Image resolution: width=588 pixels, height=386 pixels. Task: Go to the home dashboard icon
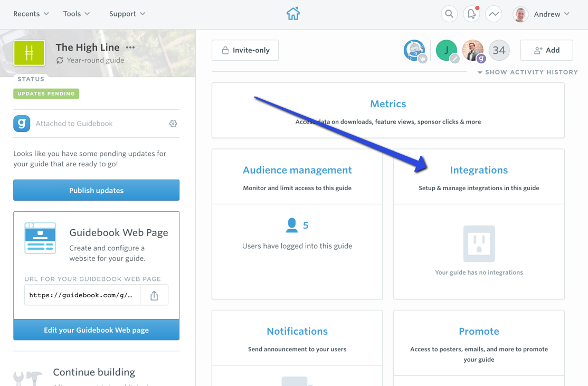click(293, 14)
